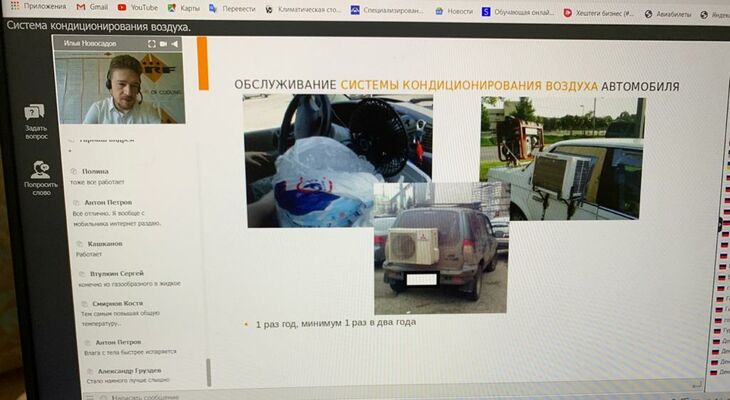
Task: Click the presenter webcam video
Action: click(120, 87)
